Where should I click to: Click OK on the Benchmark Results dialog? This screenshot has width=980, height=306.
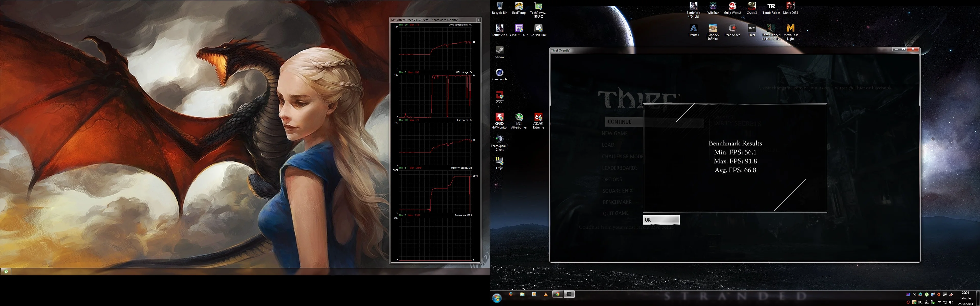pyautogui.click(x=661, y=220)
